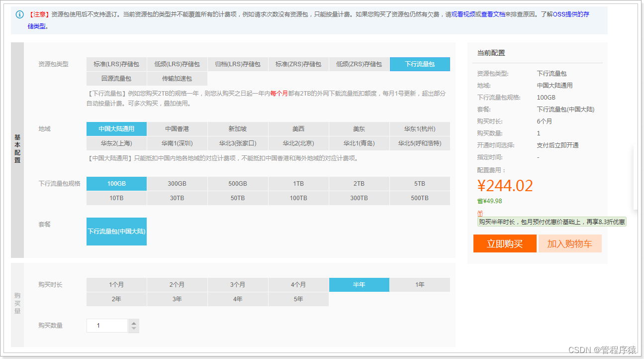Decrease purchase quantity using the down stepper arrow

(133, 328)
